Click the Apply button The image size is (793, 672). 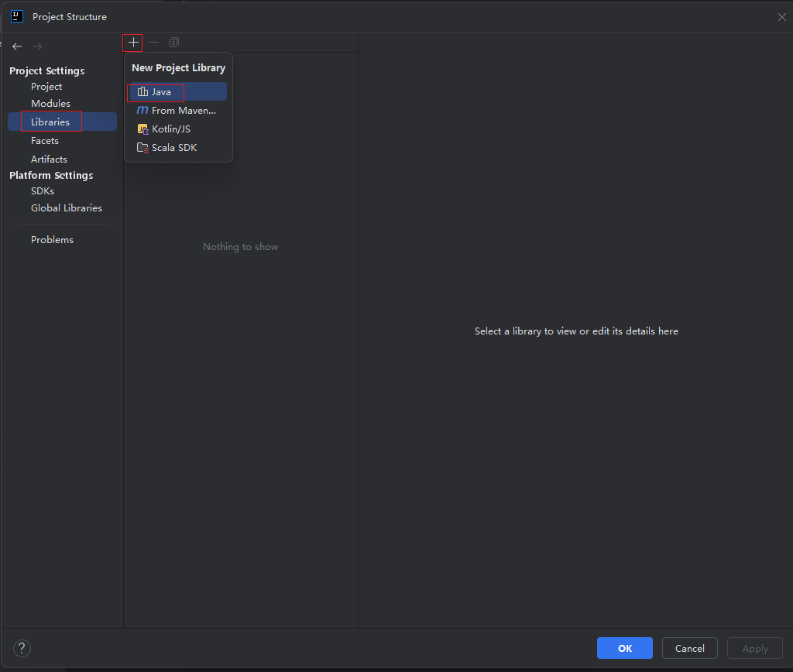tap(755, 648)
